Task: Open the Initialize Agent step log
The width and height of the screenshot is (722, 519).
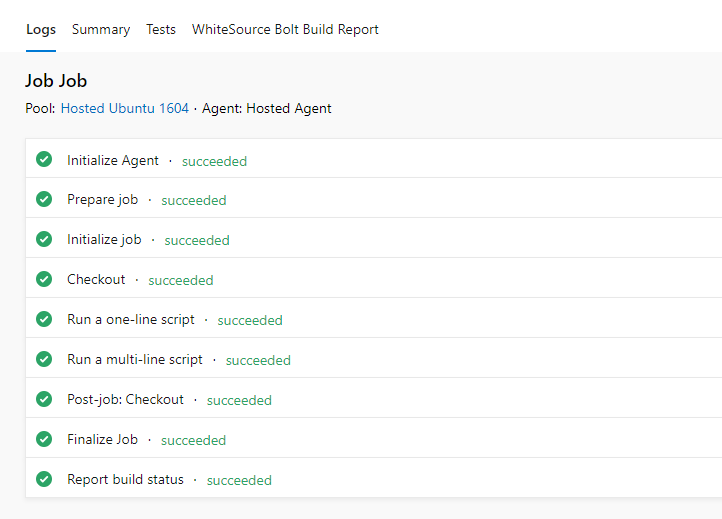Action: pyautogui.click(x=113, y=160)
